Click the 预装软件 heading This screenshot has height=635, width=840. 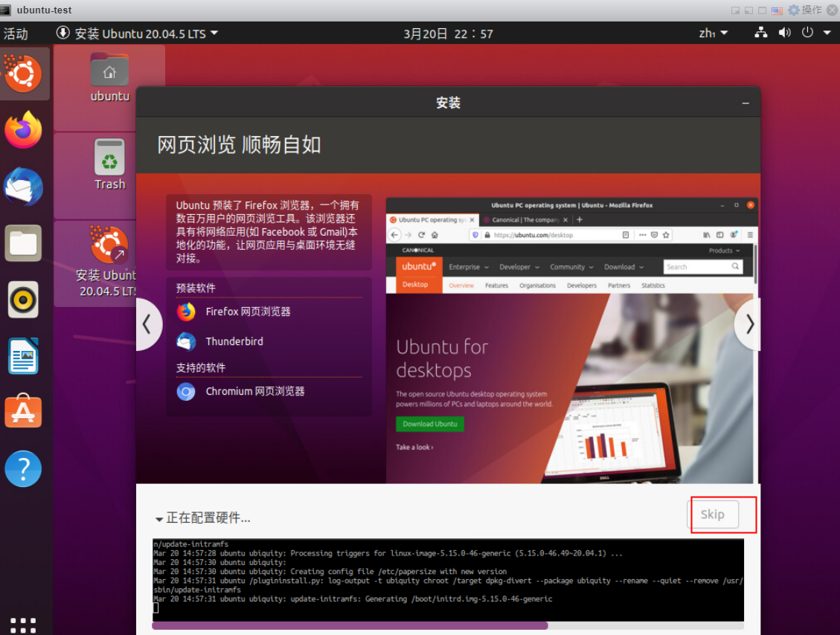(x=196, y=288)
